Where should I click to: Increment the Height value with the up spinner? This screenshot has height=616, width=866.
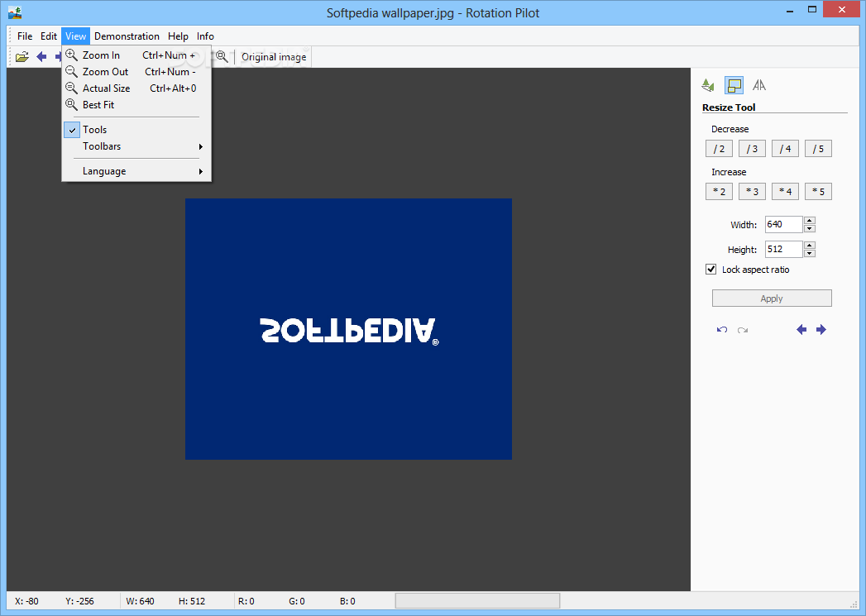pos(810,245)
